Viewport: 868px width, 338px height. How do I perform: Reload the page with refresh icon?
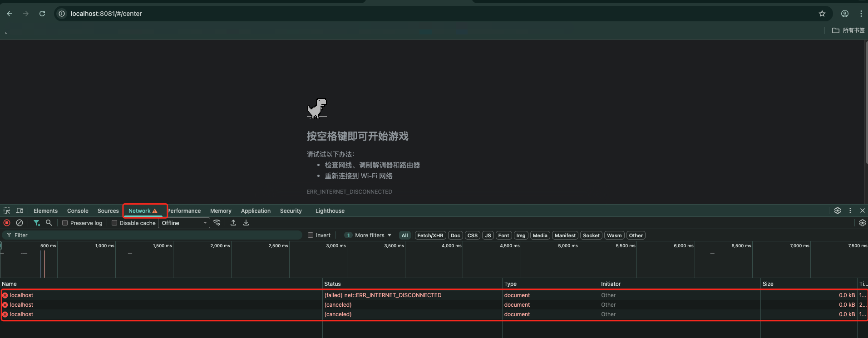tap(42, 14)
